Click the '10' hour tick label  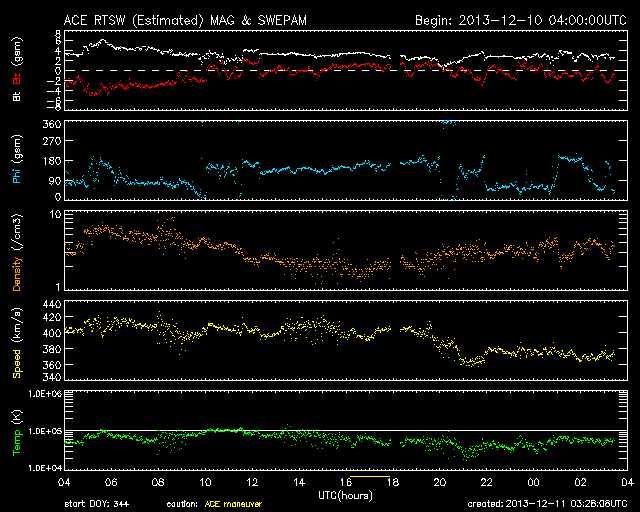pyautogui.click(x=205, y=483)
